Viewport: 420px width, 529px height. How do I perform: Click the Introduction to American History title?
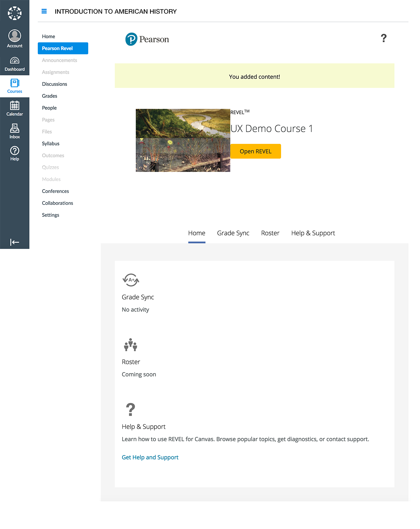point(116,12)
